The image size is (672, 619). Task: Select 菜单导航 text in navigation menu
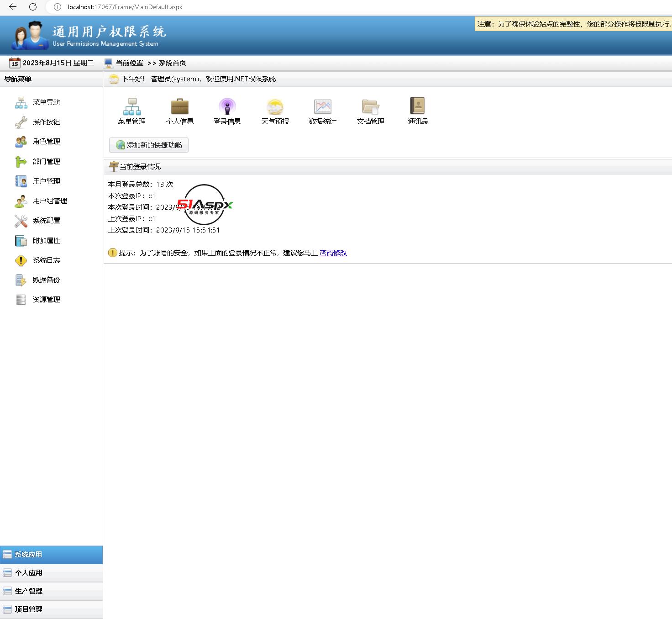pos(47,102)
